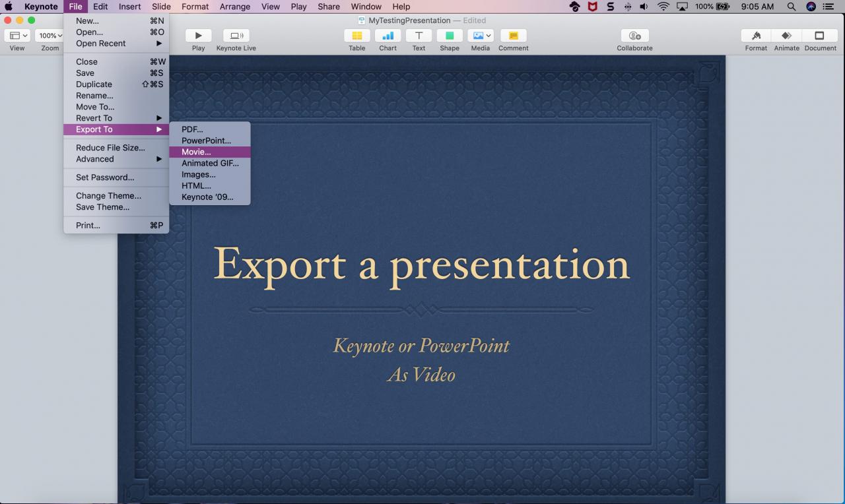Screen dimensions: 845x504
Task: Select New... in the File menu
Action: (x=116, y=21)
